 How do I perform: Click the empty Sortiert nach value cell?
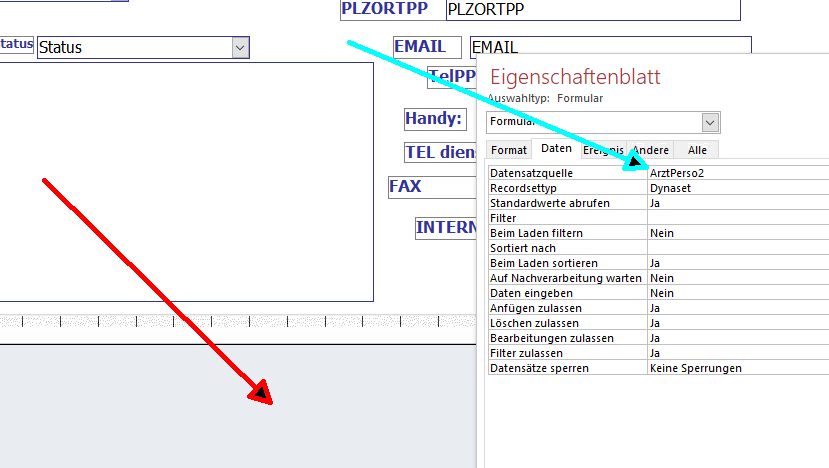tap(738, 248)
